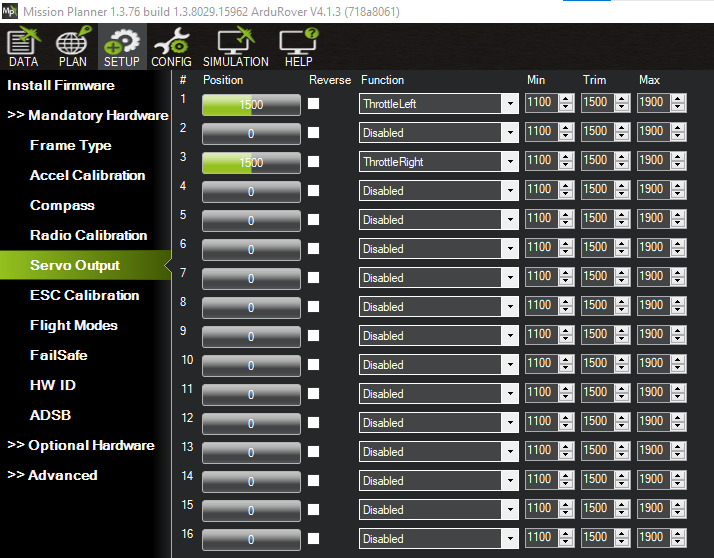Increase servo 1 Min value with up arrow
The width and height of the screenshot is (714, 558).
pyautogui.click(x=566, y=99)
